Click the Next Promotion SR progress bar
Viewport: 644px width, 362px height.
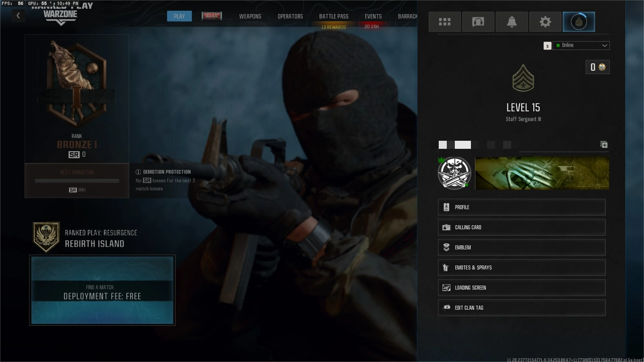coord(77,181)
